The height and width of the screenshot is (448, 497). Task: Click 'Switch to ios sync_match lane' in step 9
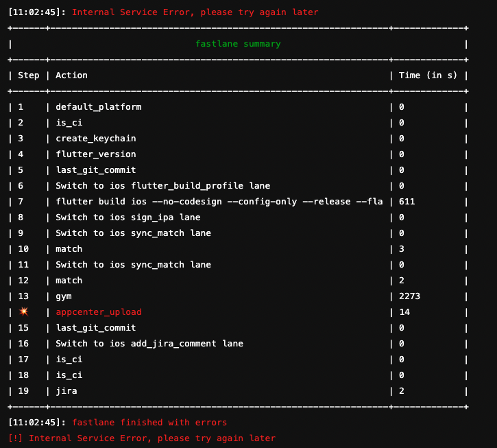coord(134,233)
